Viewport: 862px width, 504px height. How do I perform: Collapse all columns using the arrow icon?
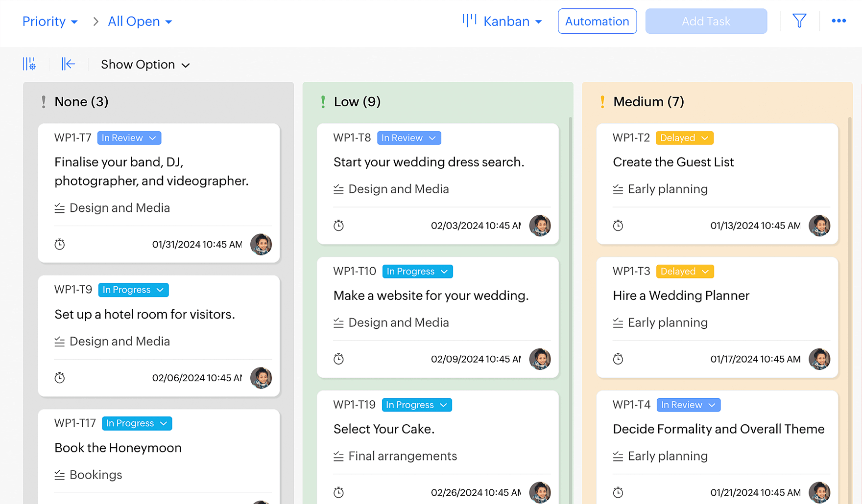pyautogui.click(x=68, y=64)
